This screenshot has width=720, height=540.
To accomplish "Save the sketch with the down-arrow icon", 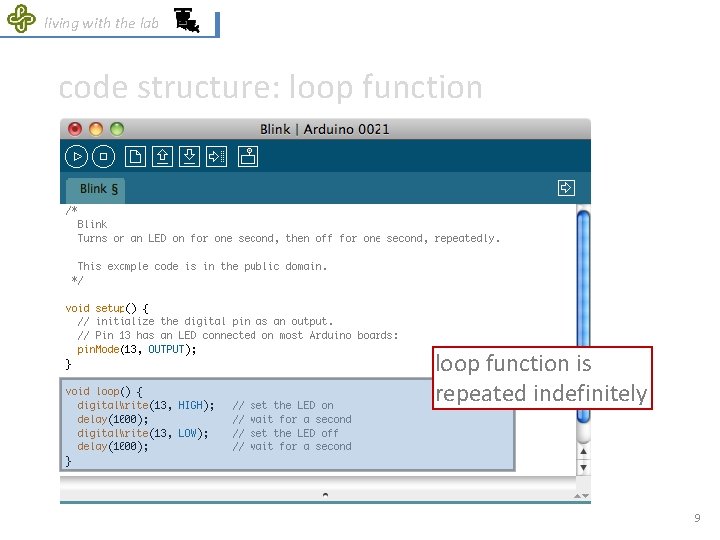I will click(x=190, y=157).
